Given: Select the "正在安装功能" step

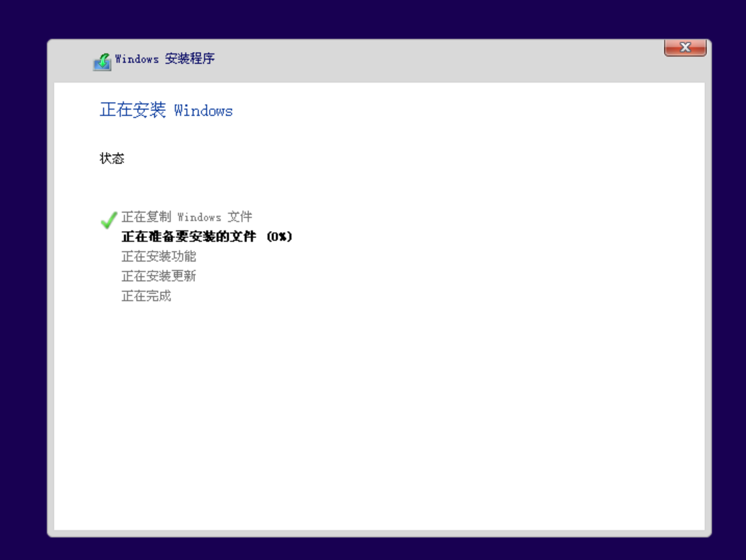Looking at the screenshot, I should 158,257.
